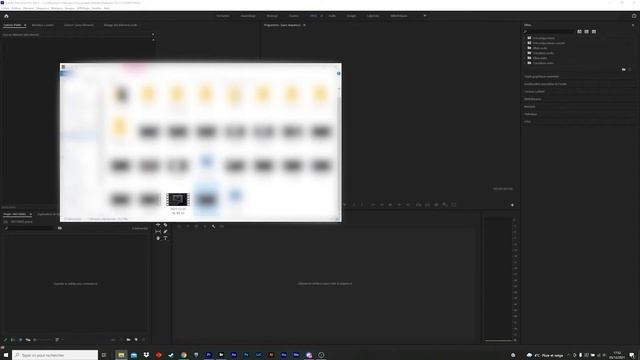The width and height of the screenshot is (640, 360).
Task: Open the Fenêtre menu
Action: coord(96,8)
